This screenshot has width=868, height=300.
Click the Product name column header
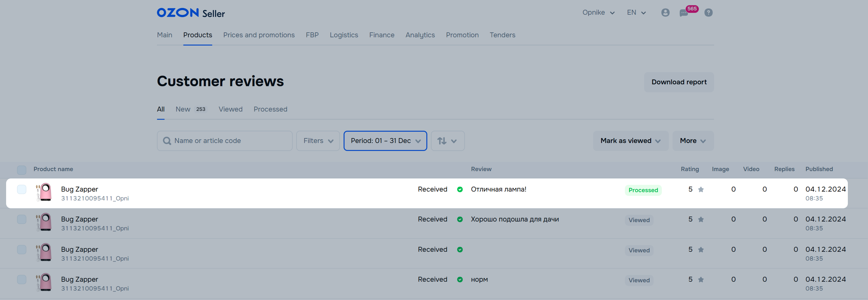[x=53, y=169]
